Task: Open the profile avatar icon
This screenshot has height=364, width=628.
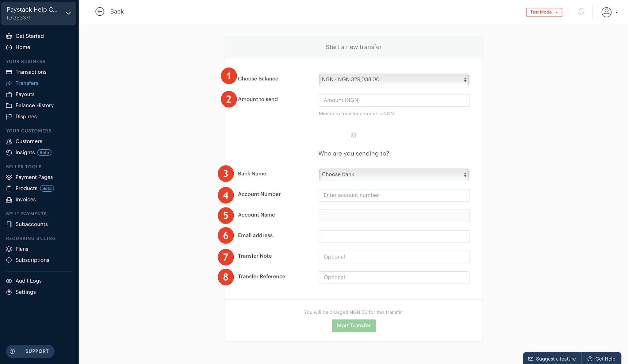Action: [606, 12]
